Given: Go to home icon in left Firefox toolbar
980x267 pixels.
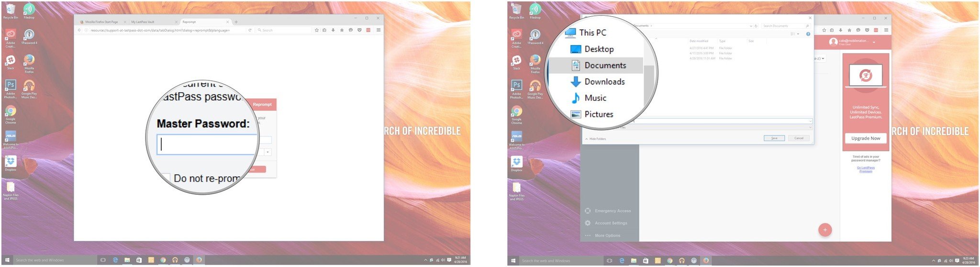Looking at the screenshot, I should click(342, 30).
